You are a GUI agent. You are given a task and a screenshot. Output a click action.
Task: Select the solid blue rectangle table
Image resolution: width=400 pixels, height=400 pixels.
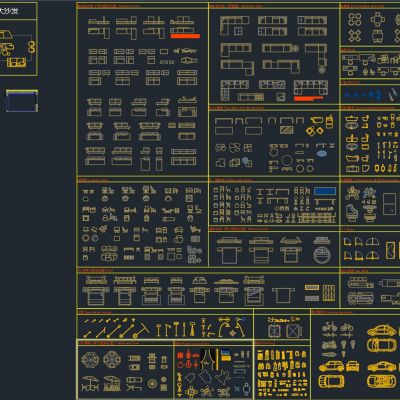click(325, 191)
